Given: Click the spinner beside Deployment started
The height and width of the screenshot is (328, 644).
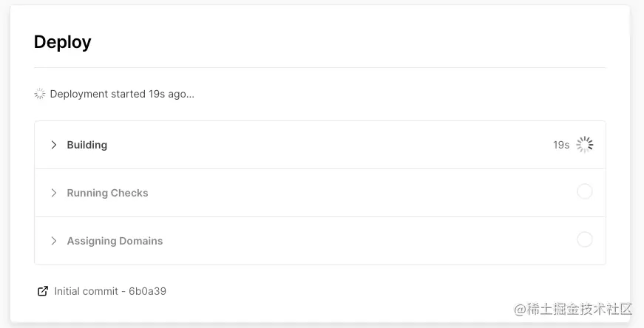Looking at the screenshot, I should pyautogui.click(x=40, y=94).
